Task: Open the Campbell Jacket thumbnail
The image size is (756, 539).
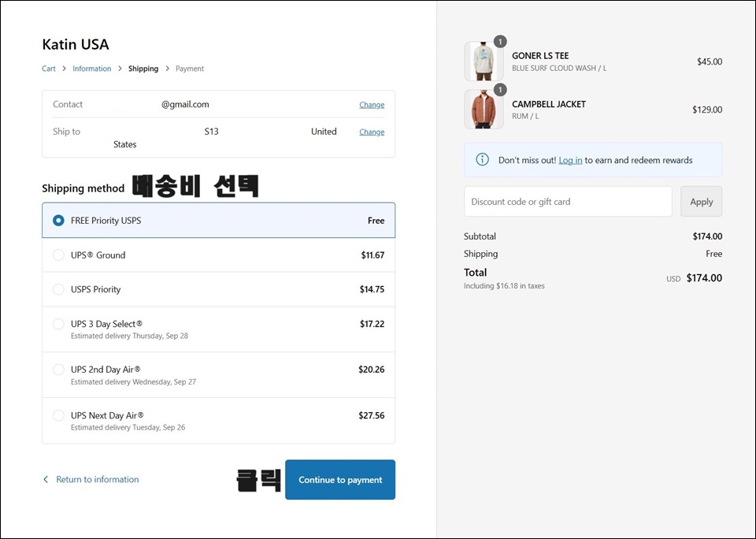Action: click(x=484, y=109)
